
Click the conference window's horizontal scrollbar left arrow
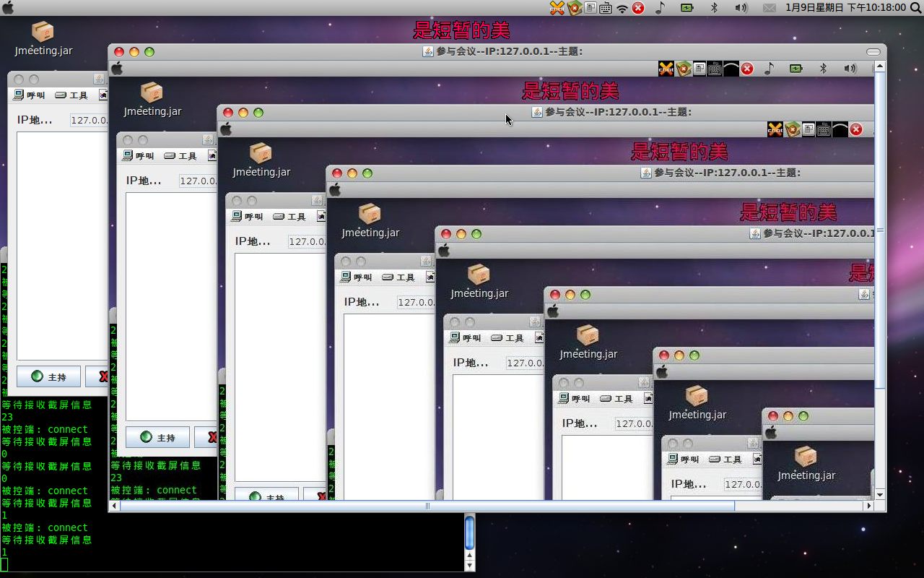click(x=114, y=506)
